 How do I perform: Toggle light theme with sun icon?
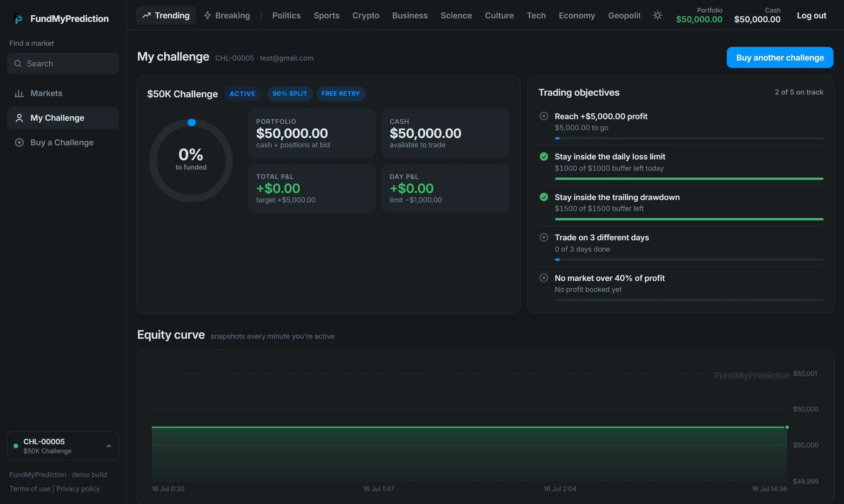pos(658,16)
